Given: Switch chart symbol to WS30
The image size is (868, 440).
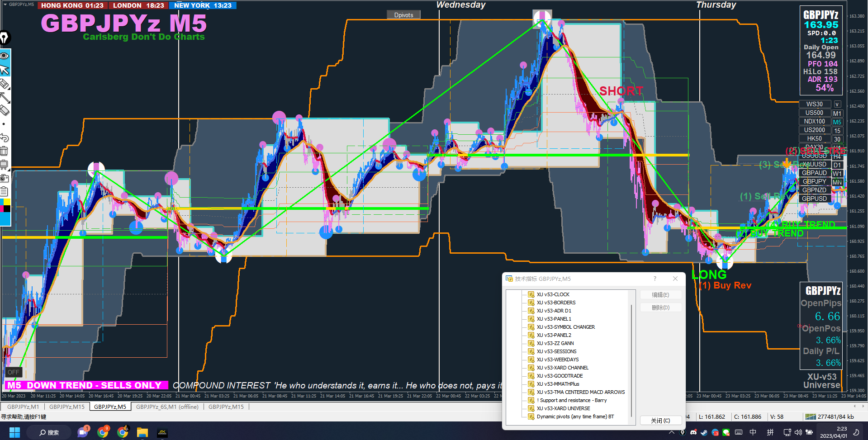Looking at the screenshot, I should point(815,104).
